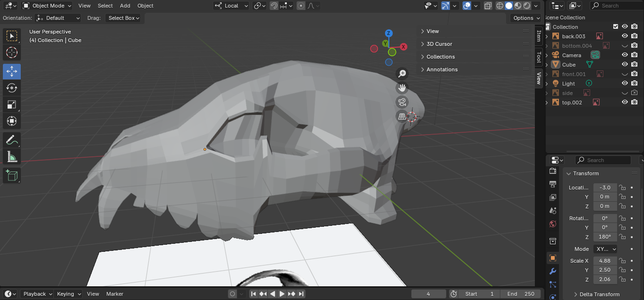Enable toggle X-ray shading
644x300 pixels.
coord(488,5)
